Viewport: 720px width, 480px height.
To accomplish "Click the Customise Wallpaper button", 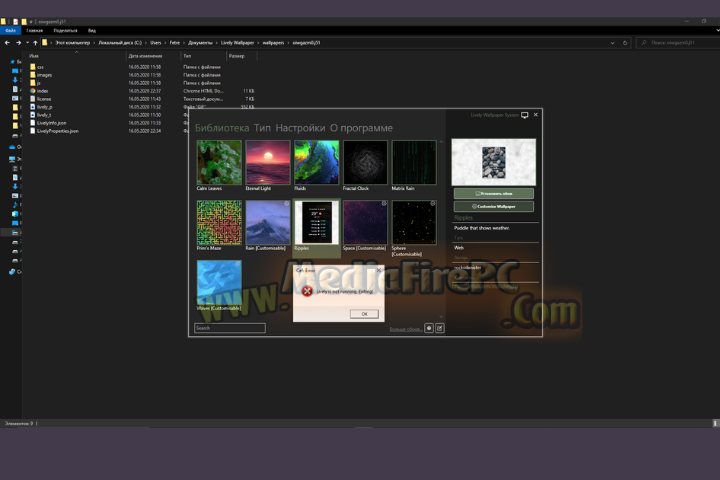I will (x=493, y=206).
